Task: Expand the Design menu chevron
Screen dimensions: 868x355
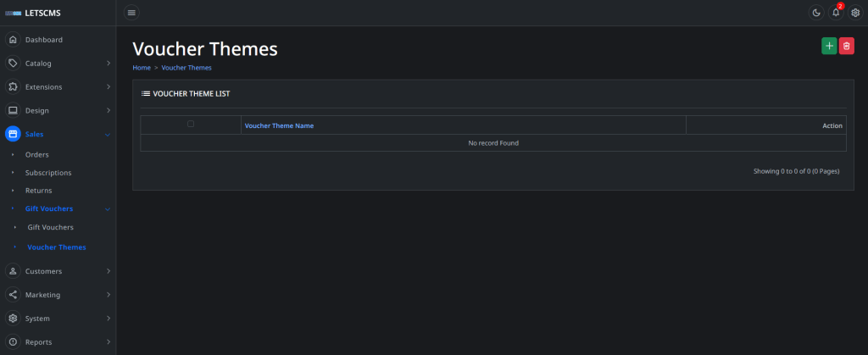Action: (108, 111)
